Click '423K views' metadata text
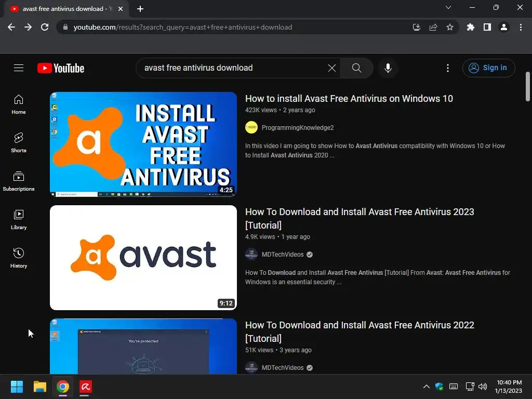The height and width of the screenshot is (399, 532). pyautogui.click(x=261, y=110)
